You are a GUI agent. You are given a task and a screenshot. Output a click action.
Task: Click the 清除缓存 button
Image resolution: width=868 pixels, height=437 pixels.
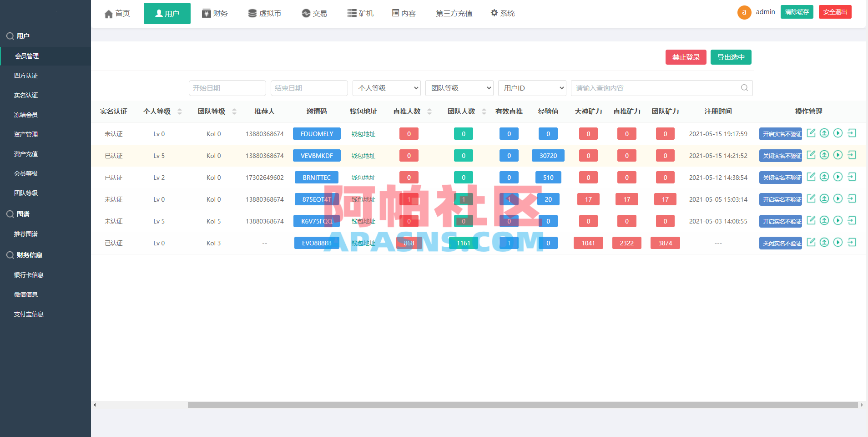797,12
